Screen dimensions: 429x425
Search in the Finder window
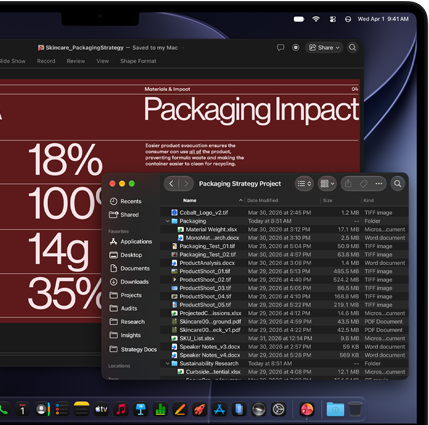click(398, 184)
